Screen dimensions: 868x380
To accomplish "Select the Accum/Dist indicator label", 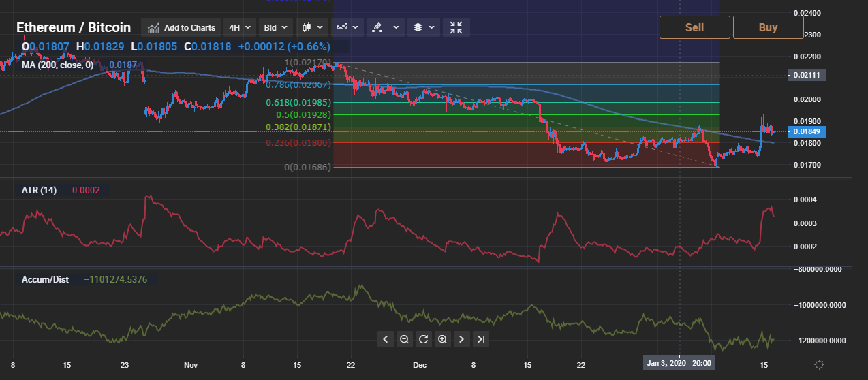I will 45,279.
